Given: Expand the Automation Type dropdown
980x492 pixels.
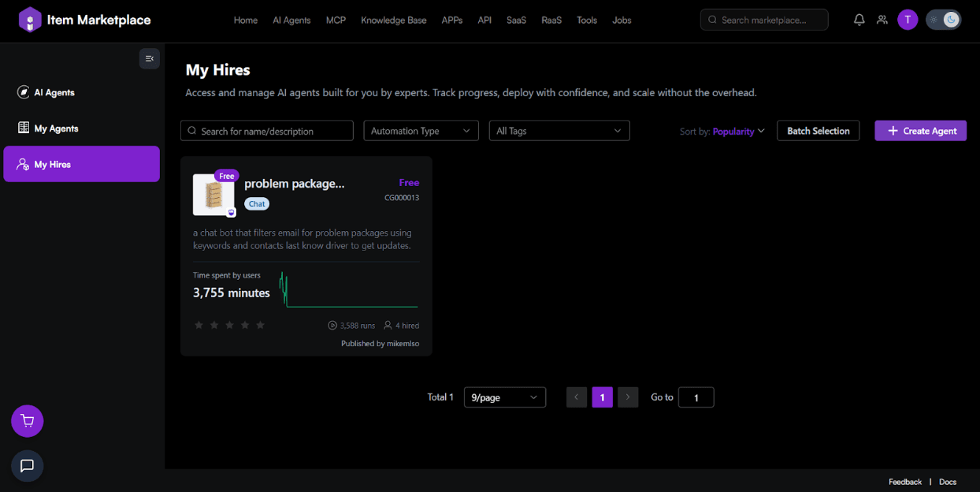Looking at the screenshot, I should [421, 131].
